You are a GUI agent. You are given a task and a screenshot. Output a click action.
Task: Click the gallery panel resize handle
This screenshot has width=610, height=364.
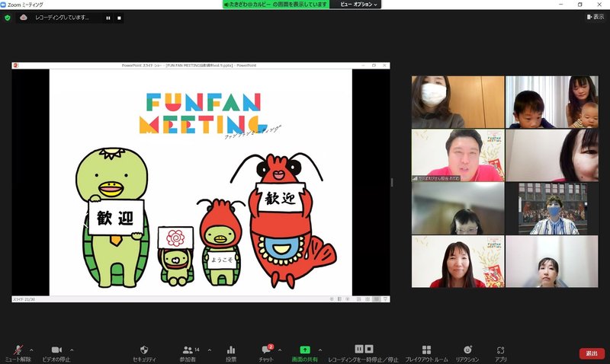(392, 182)
